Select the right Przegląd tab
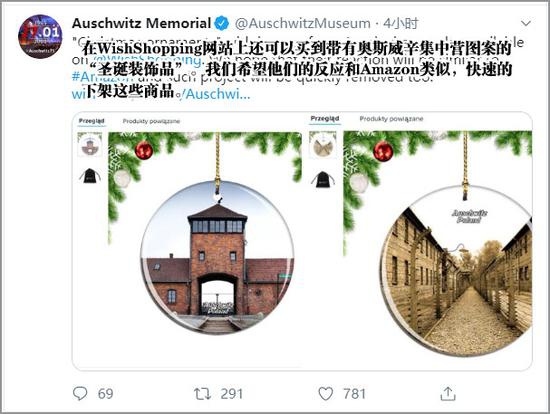Image resolution: width=550 pixels, height=414 pixels. point(325,119)
